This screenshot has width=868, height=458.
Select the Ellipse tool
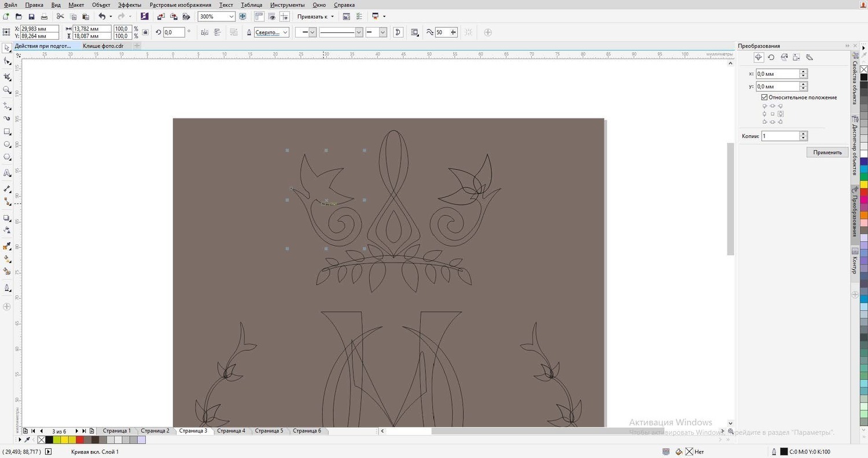point(7,144)
